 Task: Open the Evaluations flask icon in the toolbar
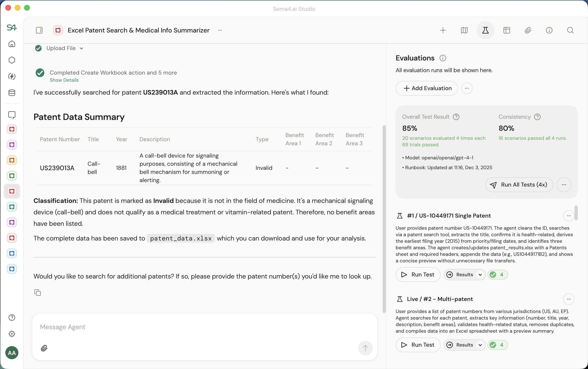[485, 30]
